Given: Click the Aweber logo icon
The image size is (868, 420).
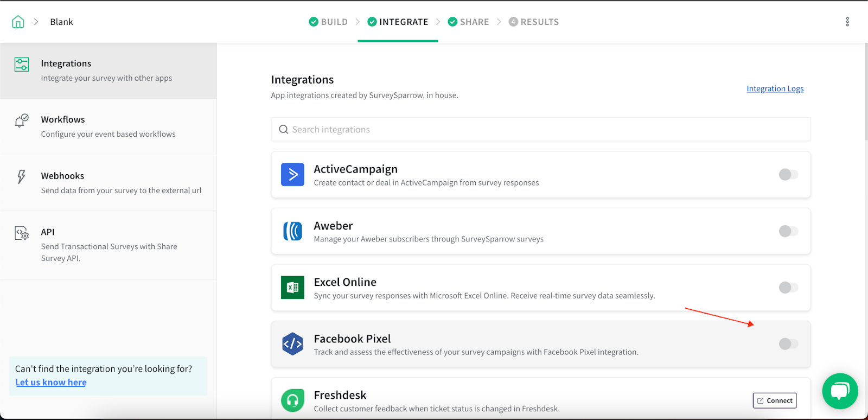Looking at the screenshot, I should [292, 231].
